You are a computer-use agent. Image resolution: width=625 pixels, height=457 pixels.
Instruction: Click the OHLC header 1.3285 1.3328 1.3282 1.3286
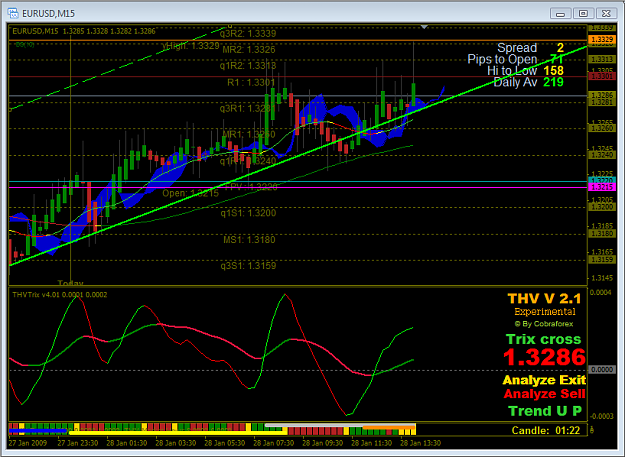[109, 31]
